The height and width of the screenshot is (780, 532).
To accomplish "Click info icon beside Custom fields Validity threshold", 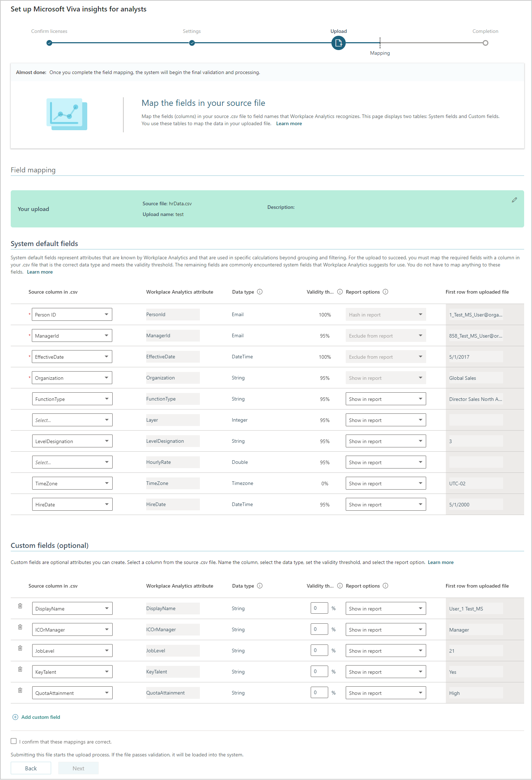I will pos(340,586).
